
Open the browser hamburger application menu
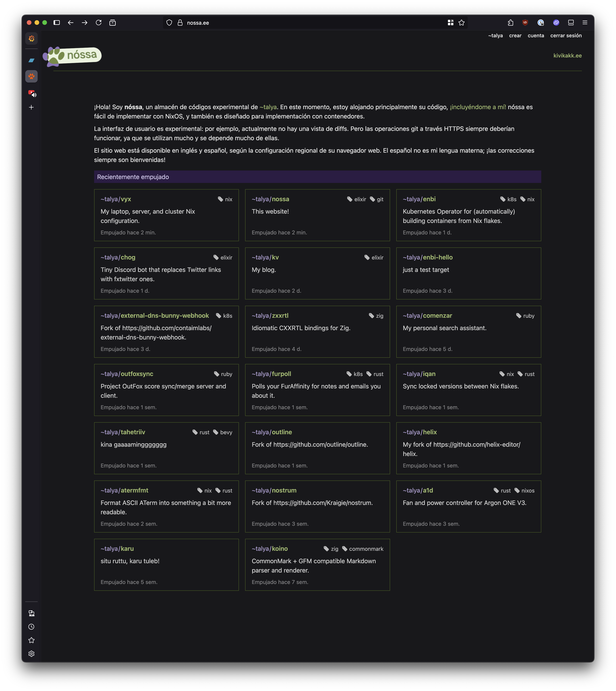[585, 23]
